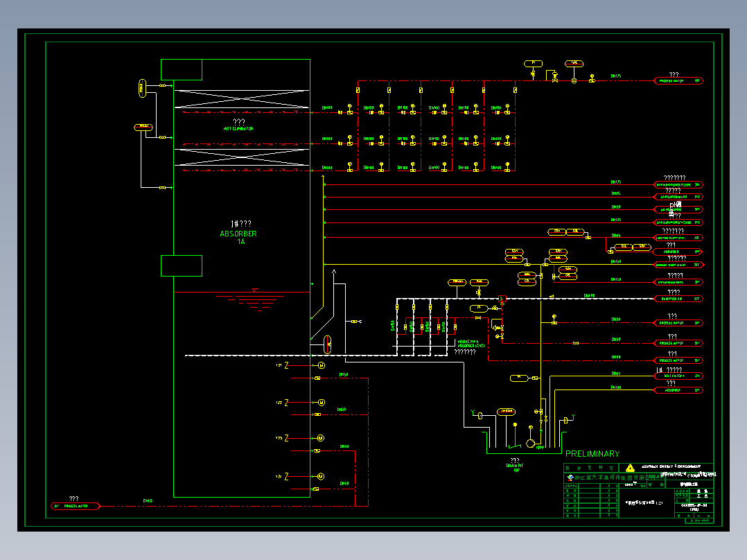
Task: Select the company logo in title block
Action: click(570, 477)
